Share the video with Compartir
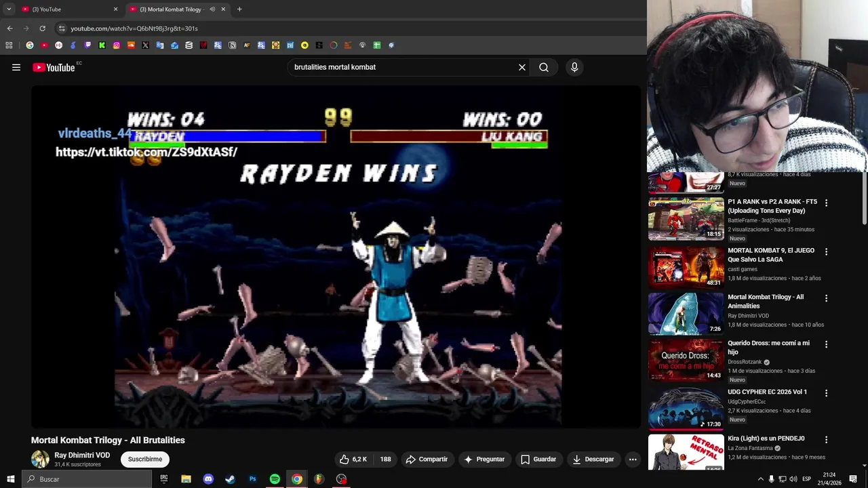The height and width of the screenshot is (488, 868). click(427, 459)
